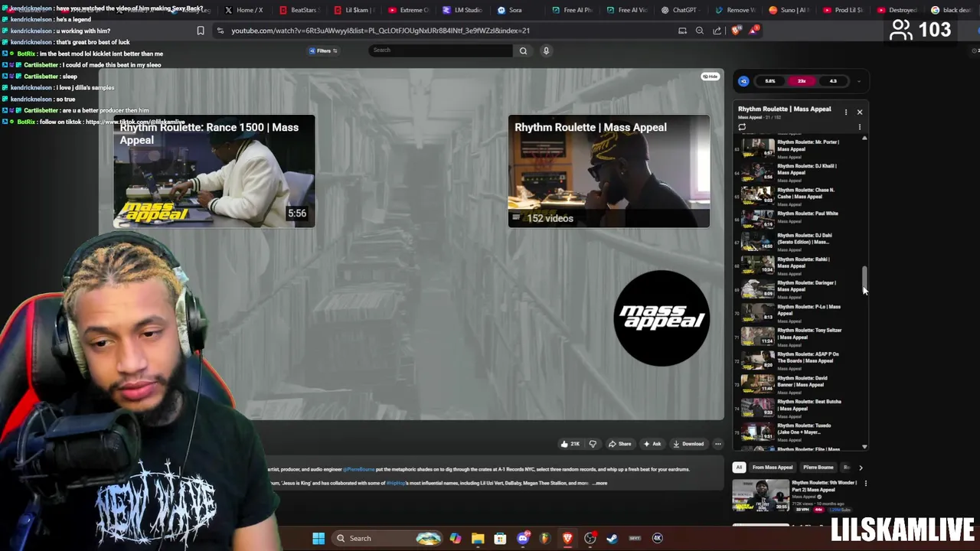Bookmark this page
Image resolution: width=980 pixels, height=551 pixels.
click(x=201, y=31)
